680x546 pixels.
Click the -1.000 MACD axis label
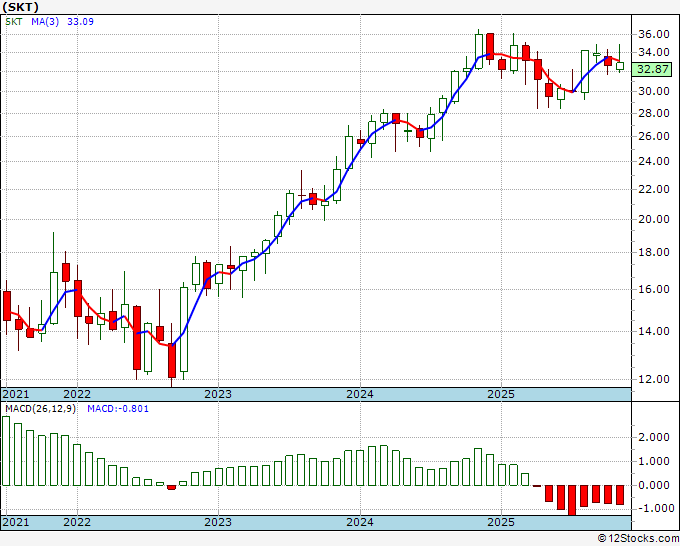tap(654, 508)
